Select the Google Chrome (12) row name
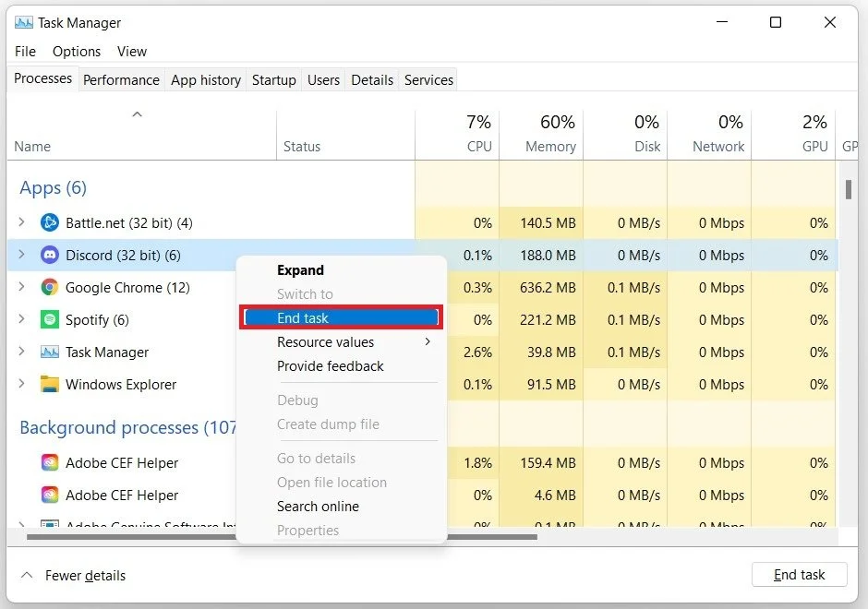This screenshot has width=868, height=609. 127,288
